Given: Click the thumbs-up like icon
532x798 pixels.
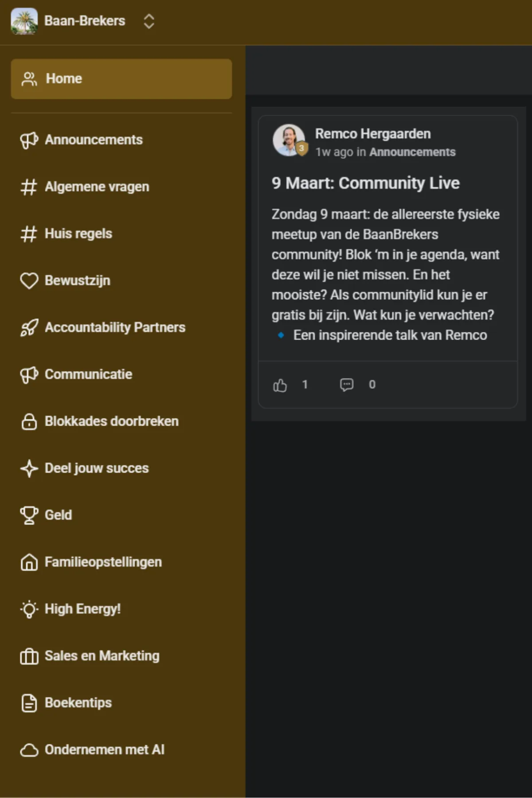Looking at the screenshot, I should point(280,385).
